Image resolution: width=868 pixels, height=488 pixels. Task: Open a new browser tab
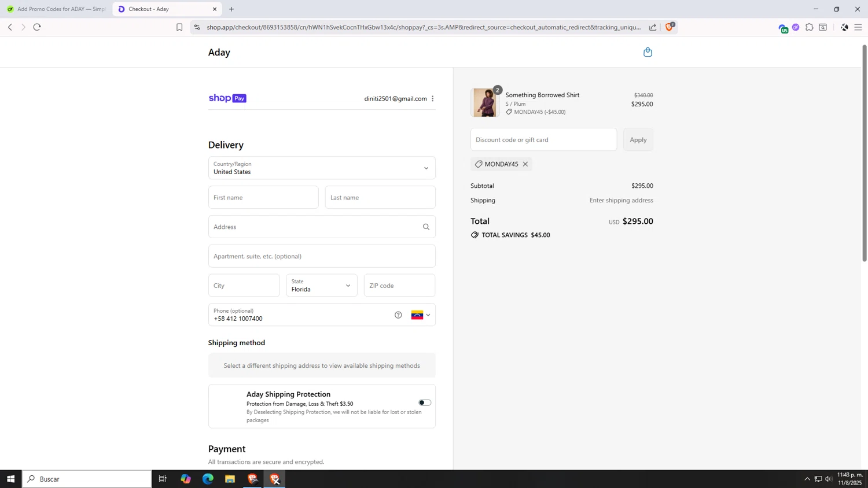pos(231,9)
